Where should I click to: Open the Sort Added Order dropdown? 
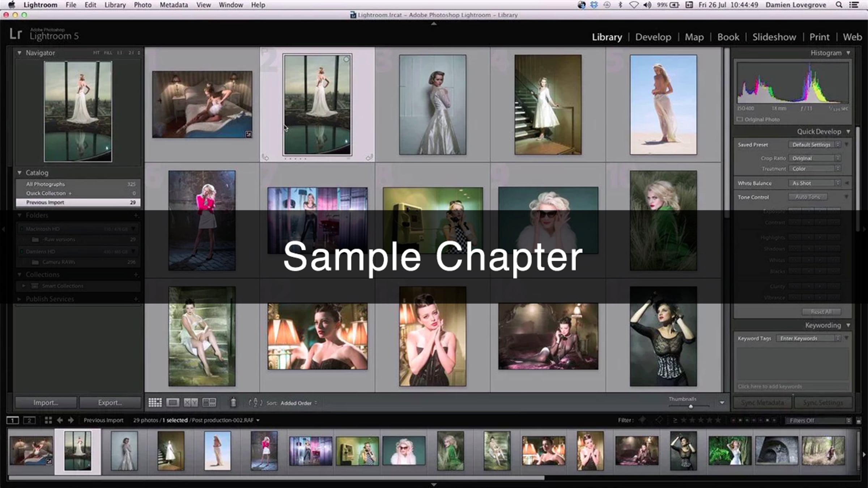pyautogui.click(x=298, y=403)
